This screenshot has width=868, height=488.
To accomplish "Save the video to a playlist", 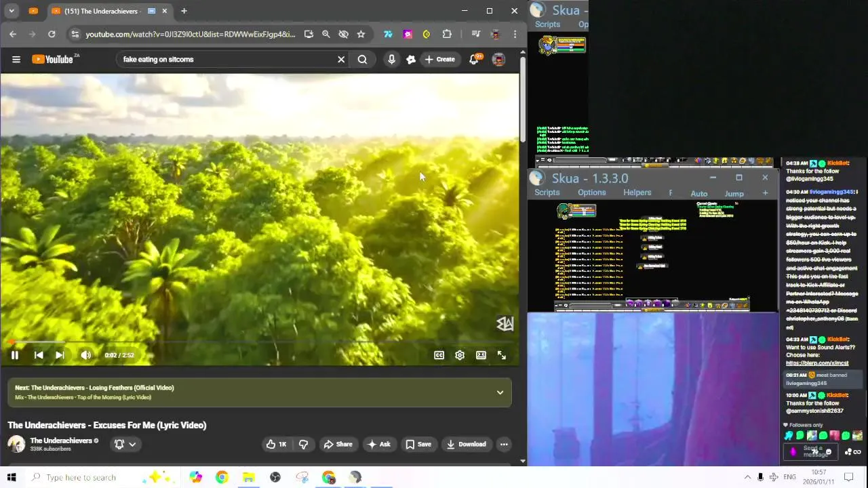I will pos(418,445).
